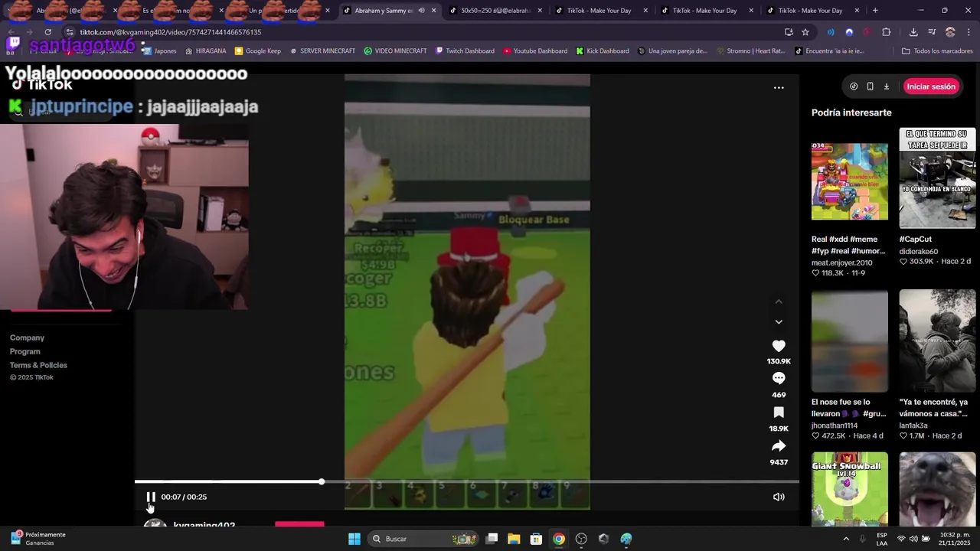The height and width of the screenshot is (551, 980).
Task: Click the 'Podría interesarte' heading
Action: tap(851, 112)
